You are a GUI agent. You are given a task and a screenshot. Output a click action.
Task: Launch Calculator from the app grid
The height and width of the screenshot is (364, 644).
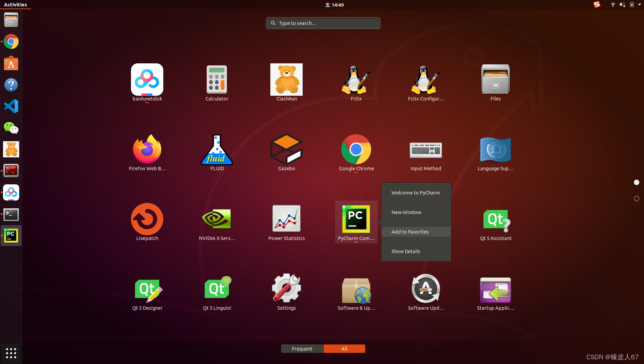click(x=217, y=83)
